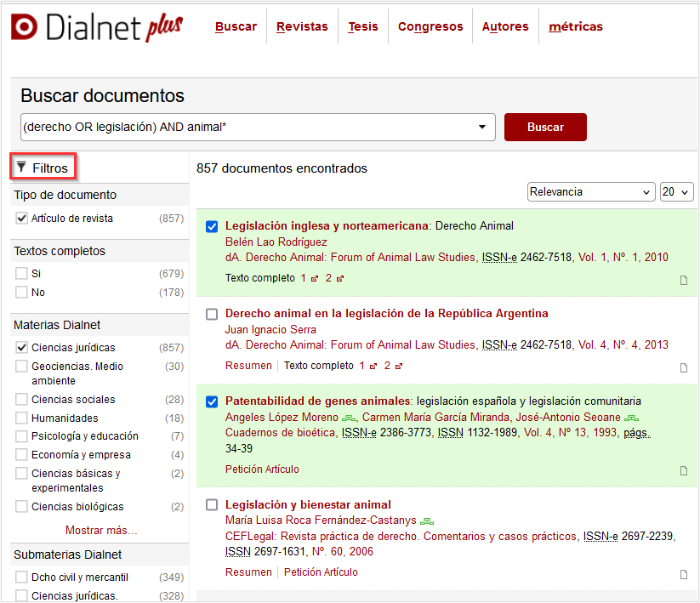This screenshot has width=700, height=603.
Task: Check Economía y empresa filter
Action: [21, 454]
